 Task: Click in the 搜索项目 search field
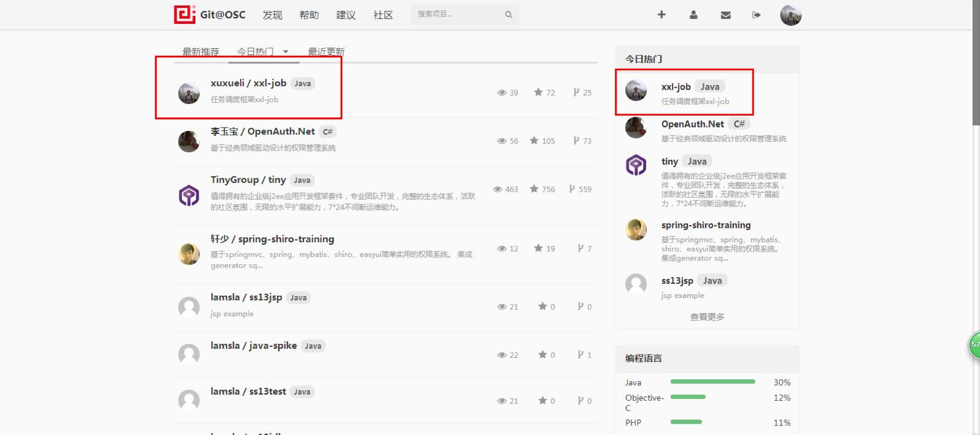(456, 14)
